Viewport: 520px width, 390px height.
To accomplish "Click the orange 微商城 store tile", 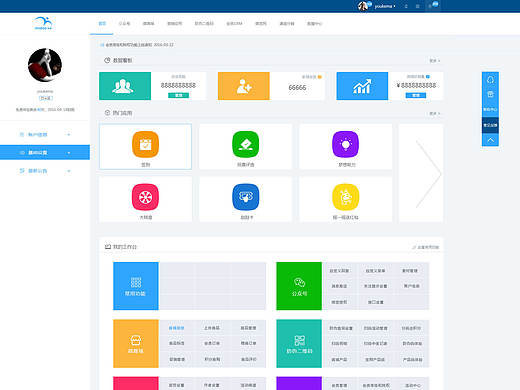I will pyautogui.click(x=136, y=344).
